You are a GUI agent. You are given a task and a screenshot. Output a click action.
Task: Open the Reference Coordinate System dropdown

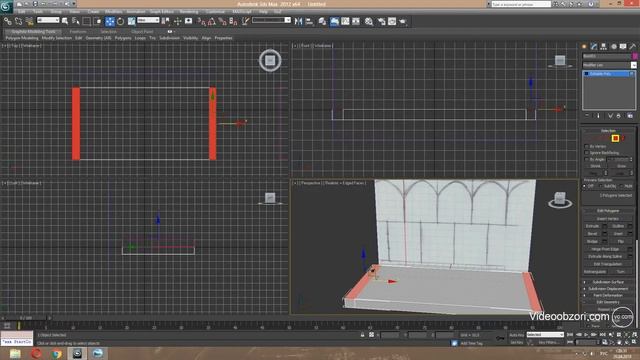click(148, 20)
